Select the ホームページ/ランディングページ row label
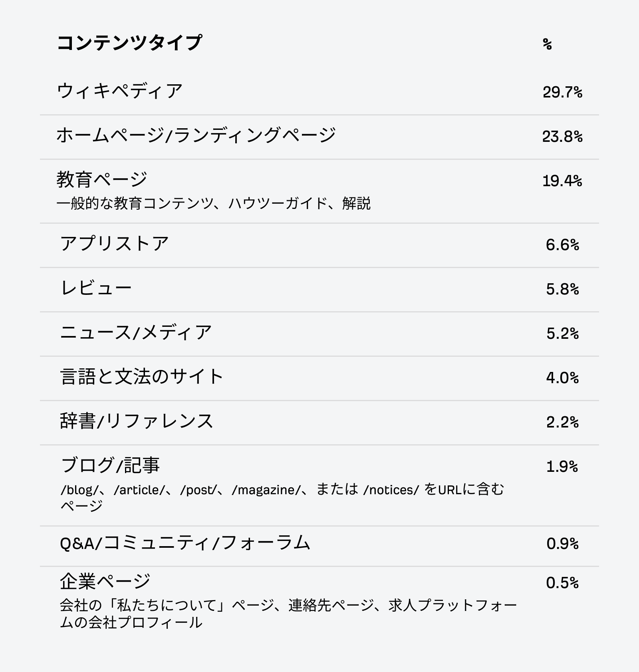Screen dimensions: 639x672 coord(196,135)
